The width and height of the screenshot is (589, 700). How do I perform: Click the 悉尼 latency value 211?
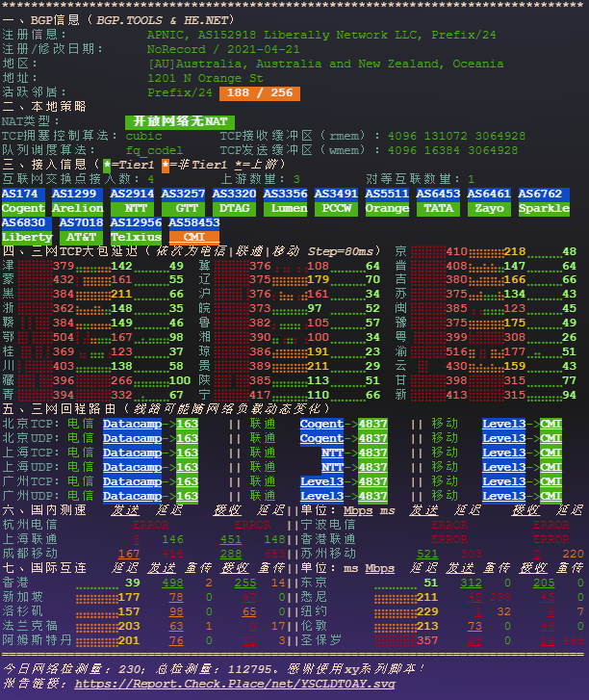pos(427,597)
